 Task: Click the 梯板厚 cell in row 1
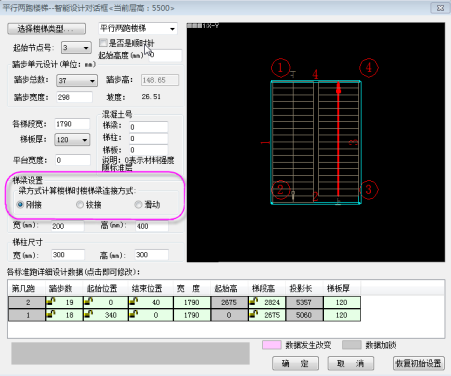tap(342, 315)
